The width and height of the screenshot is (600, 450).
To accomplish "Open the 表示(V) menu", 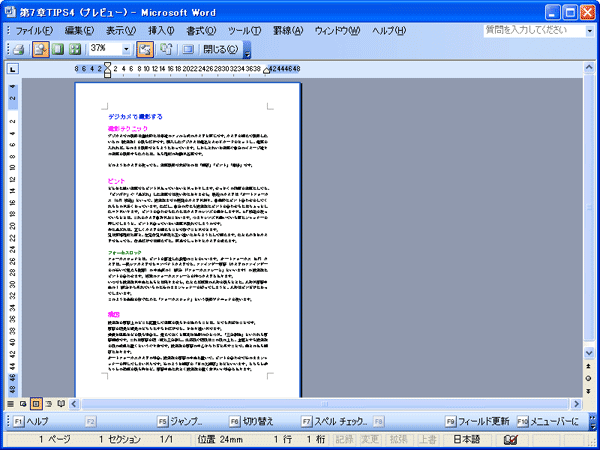I will click(x=121, y=31).
